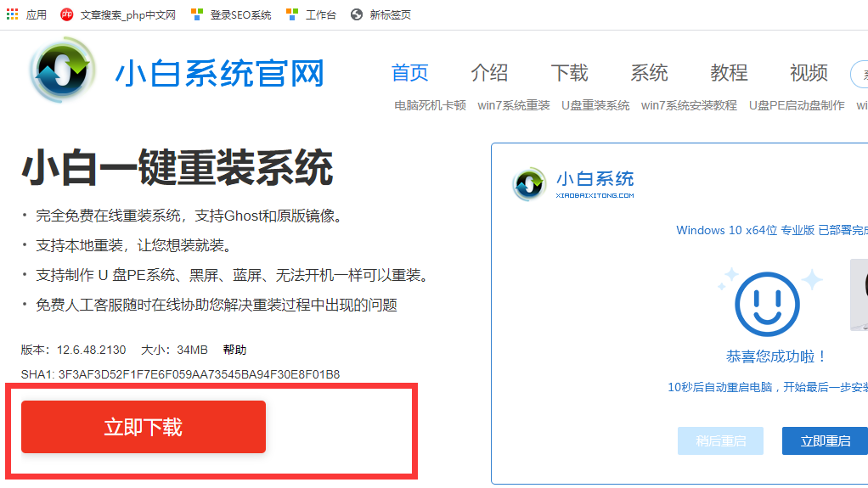Click the 完全免费在线重装系统 bullet line

(189, 216)
